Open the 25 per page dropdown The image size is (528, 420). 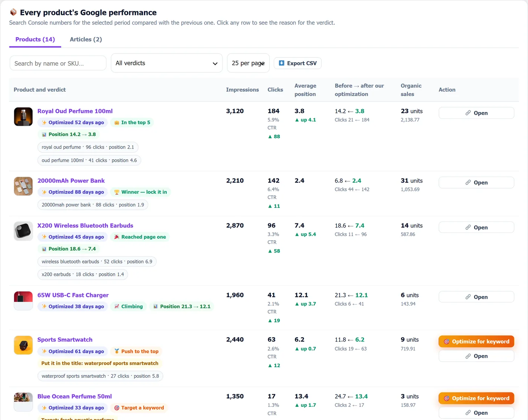[x=248, y=63]
